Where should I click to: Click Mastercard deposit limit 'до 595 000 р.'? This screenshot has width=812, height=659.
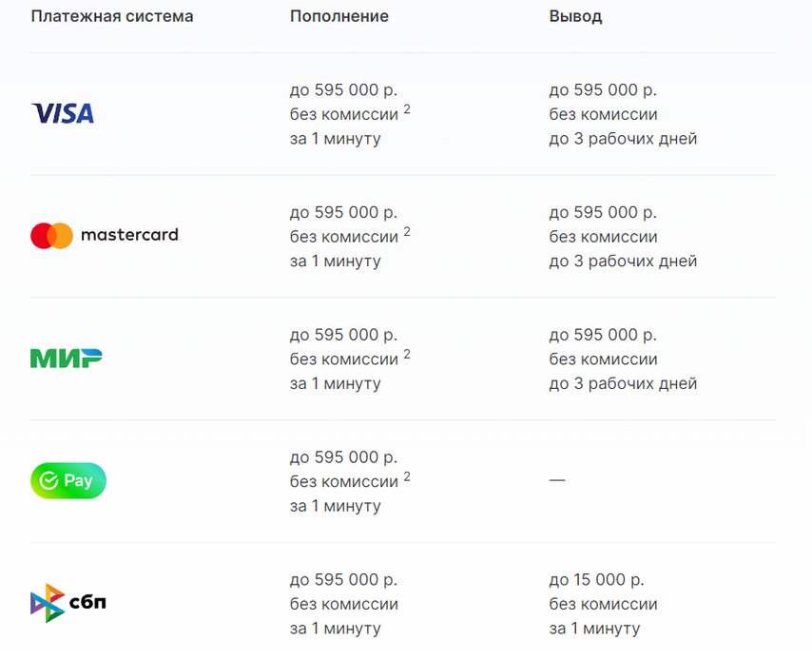[343, 212]
